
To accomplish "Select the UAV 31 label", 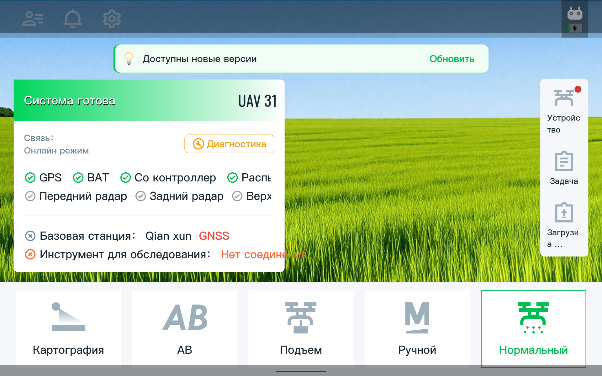I will [257, 101].
